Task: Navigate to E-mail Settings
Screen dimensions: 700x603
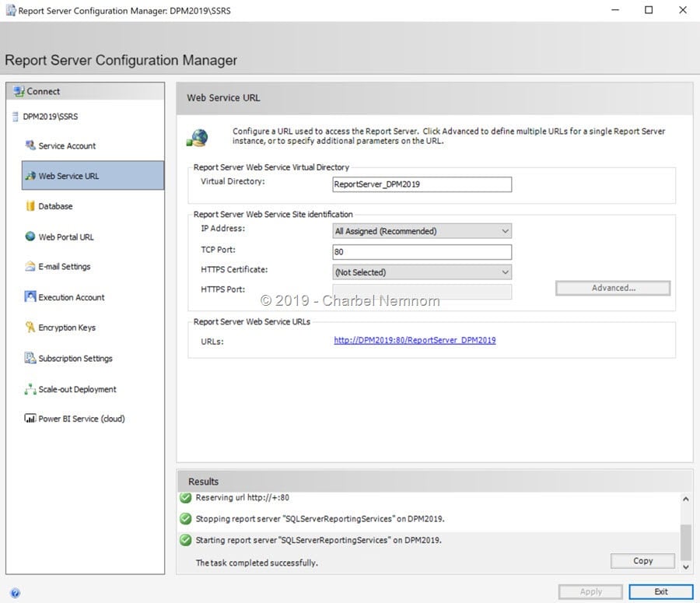Action: tap(65, 267)
